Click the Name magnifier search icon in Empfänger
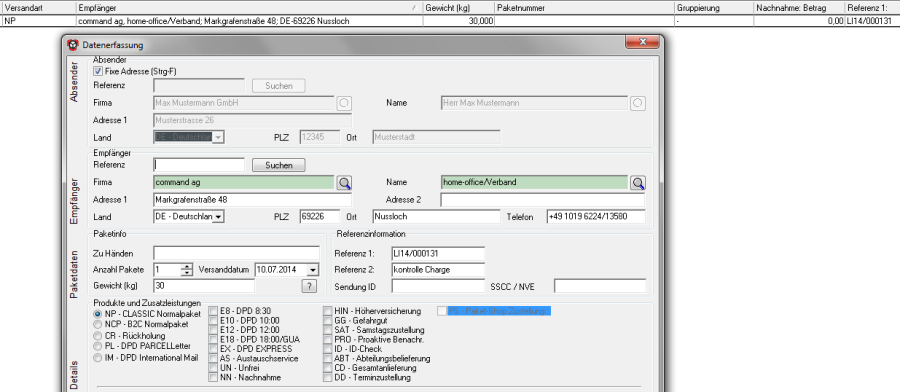Viewport: 900px width, 392px height. [x=638, y=183]
